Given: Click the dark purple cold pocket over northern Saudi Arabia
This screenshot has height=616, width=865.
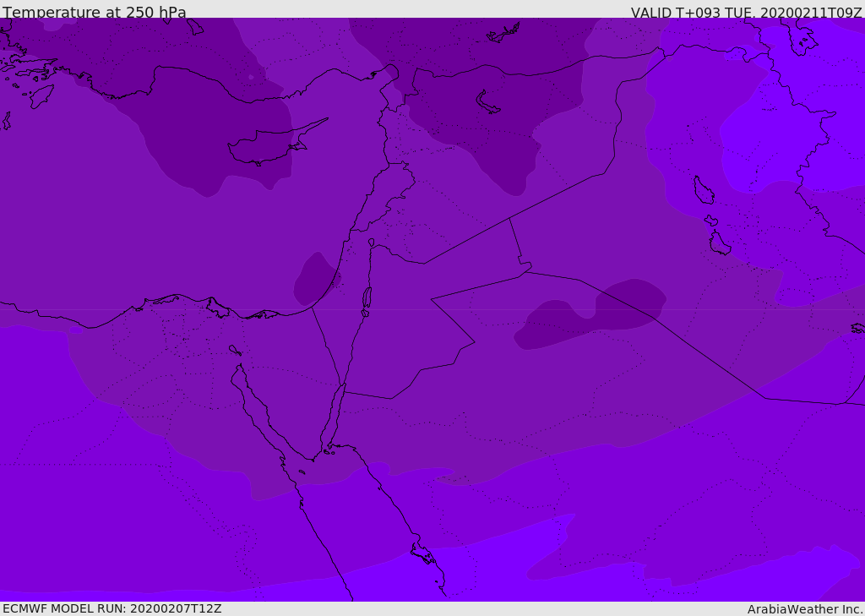Looking at the screenshot, I should [x=591, y=314].
